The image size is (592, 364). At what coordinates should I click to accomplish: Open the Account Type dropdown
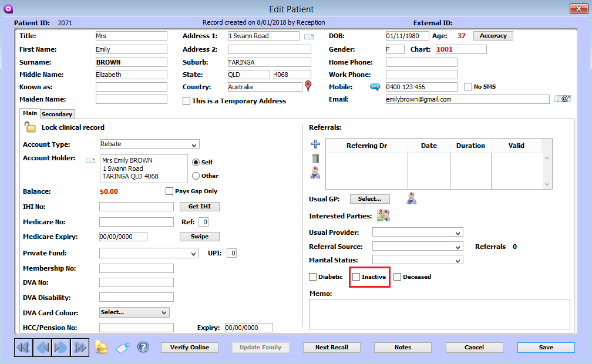pos(150,144)
